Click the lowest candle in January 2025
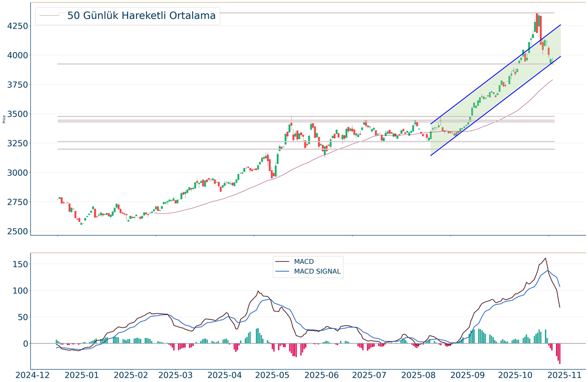Screen dimensions: 588x382 [81, 222]
